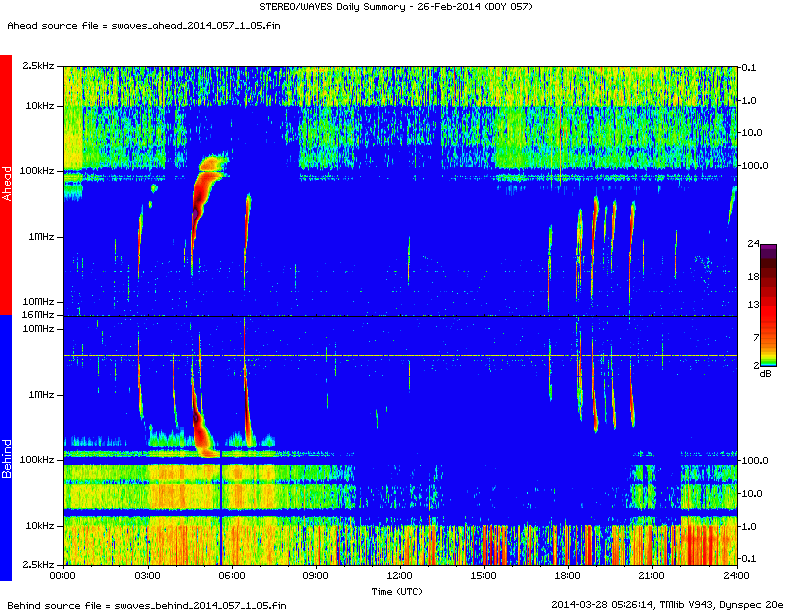Click the 10kHz label of the Ahead panel

pyautogui.click(x=40, y=106)
